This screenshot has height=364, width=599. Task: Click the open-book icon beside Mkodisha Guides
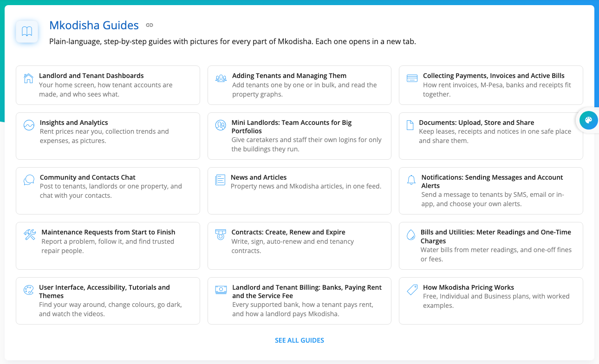tap(27, 32)
